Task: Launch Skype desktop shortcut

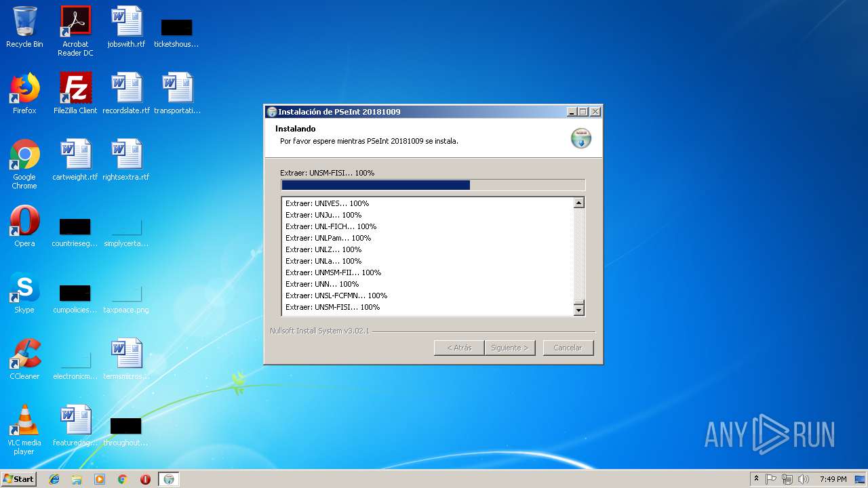Action: (24, 293)
